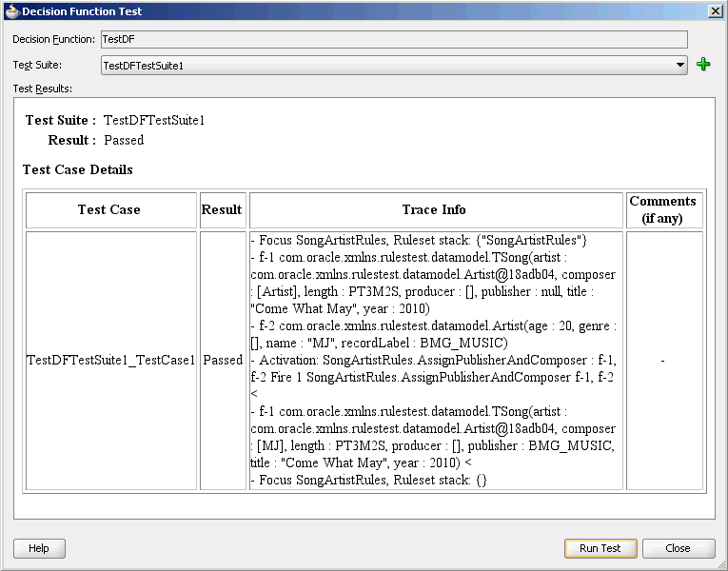Click the Decision Function label
Image resolution: width=728 pixels, height=571 pixels.
coord(54,39)
